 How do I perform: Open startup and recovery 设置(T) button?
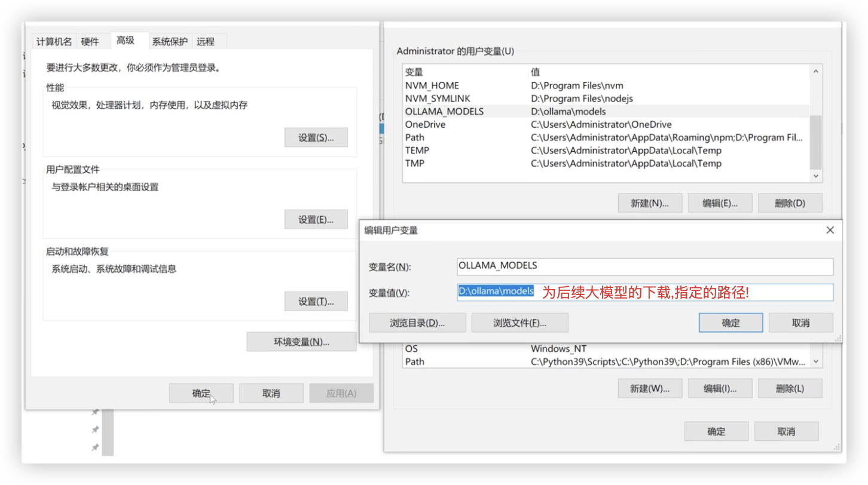(x=316, y=302)
